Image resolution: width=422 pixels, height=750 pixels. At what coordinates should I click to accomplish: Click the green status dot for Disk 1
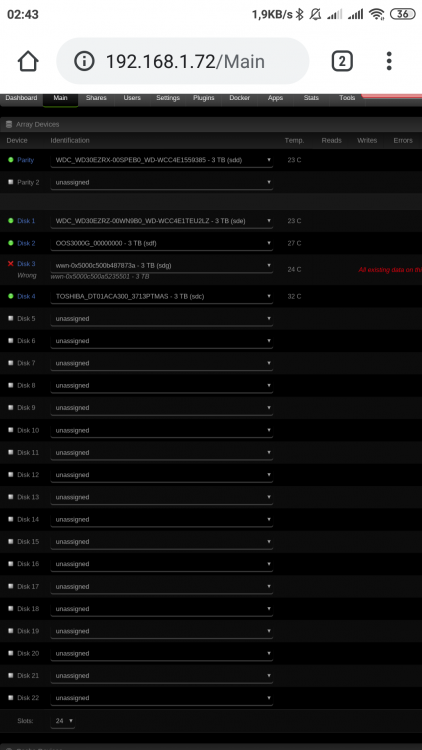(x=11, y=221)
